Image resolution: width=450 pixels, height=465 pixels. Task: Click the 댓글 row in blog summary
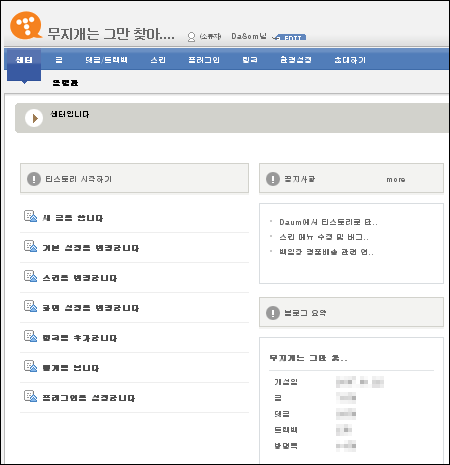(x=315, y=414)
